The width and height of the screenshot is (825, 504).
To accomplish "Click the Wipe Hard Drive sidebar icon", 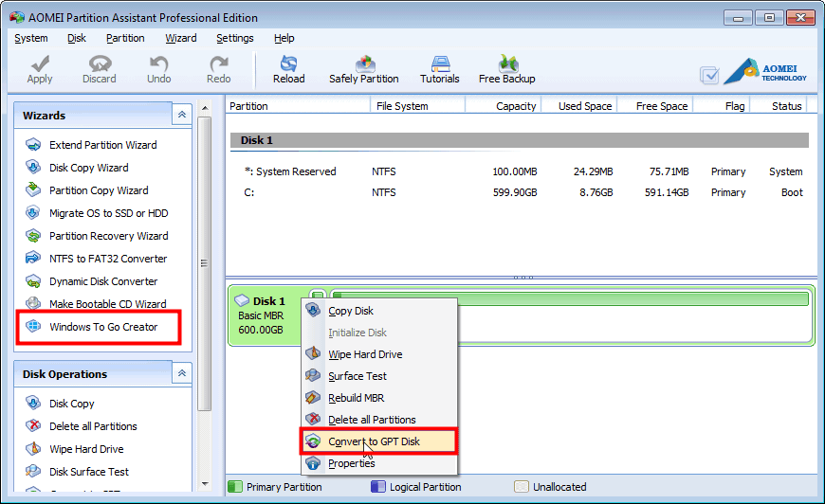I will click(x=33, y=449).
